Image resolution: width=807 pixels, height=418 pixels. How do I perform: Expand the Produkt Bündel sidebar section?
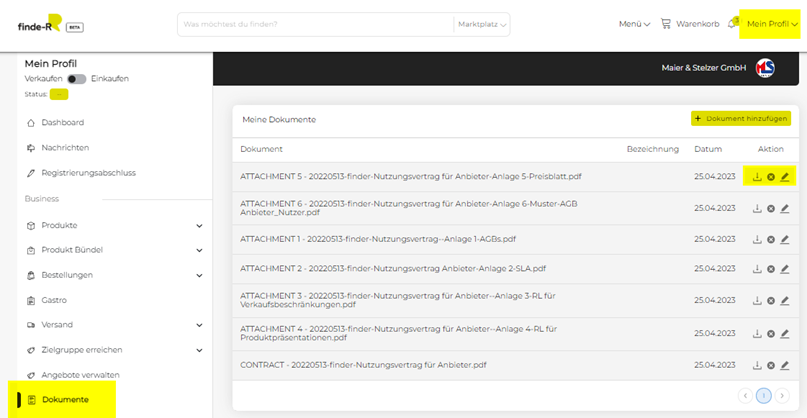[199, 250]
